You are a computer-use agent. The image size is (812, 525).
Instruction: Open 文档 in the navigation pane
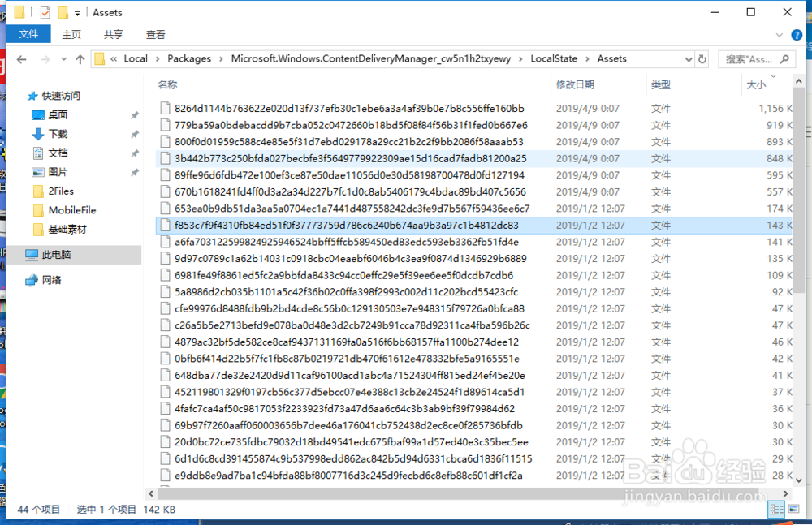pos(58,153)
